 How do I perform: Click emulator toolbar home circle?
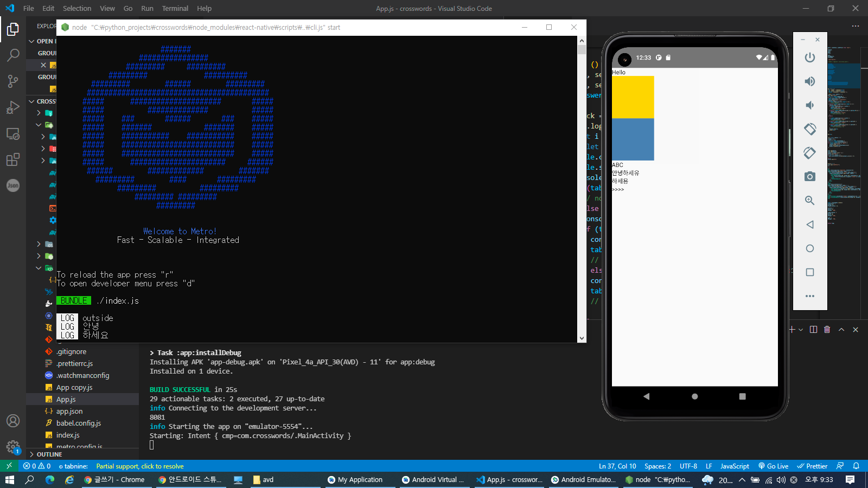coord(810,248)
